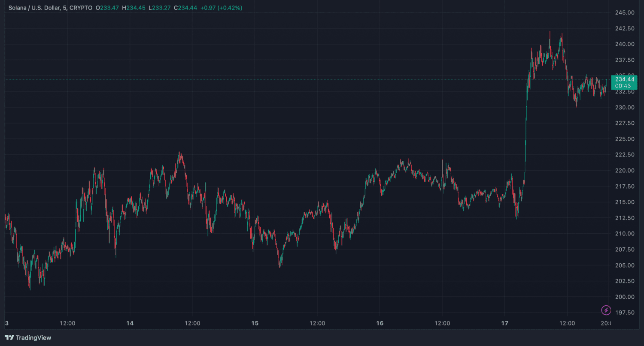Screen dimensions: 644x346
Task: Click date 16 on the time axis
Action: click(380, 323)
